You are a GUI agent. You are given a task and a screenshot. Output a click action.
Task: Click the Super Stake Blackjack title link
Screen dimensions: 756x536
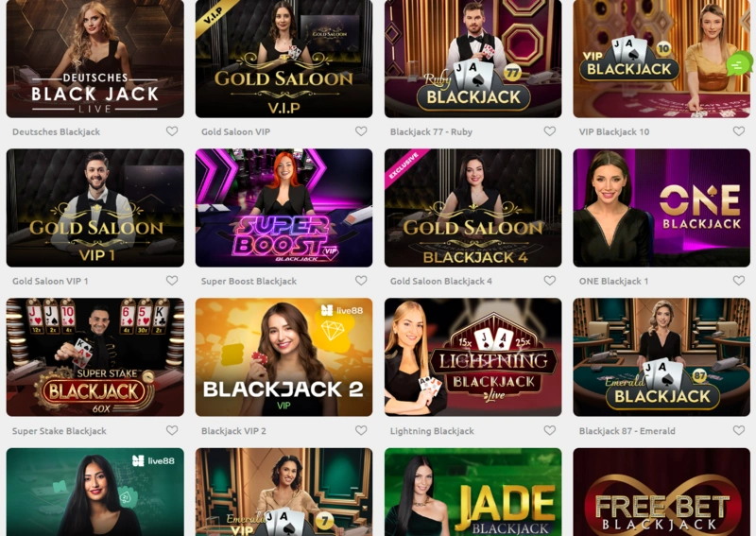pyautogui.click(x=60, y=431)
